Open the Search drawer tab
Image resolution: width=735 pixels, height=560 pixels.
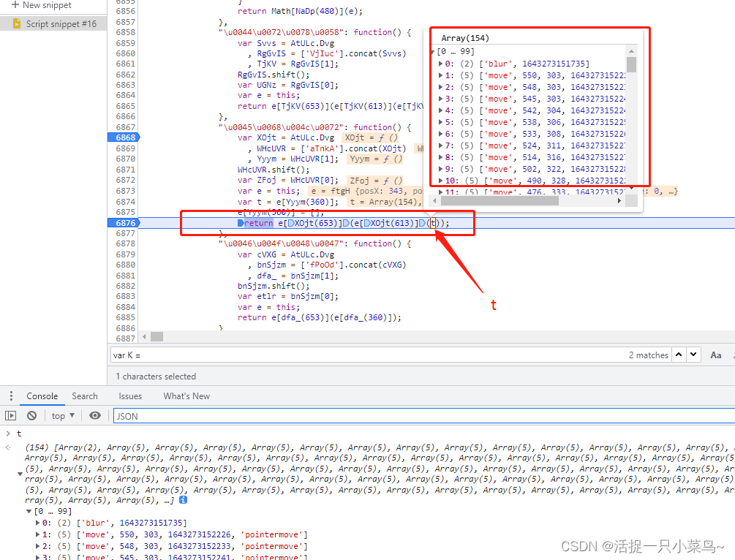click(85, 396)
